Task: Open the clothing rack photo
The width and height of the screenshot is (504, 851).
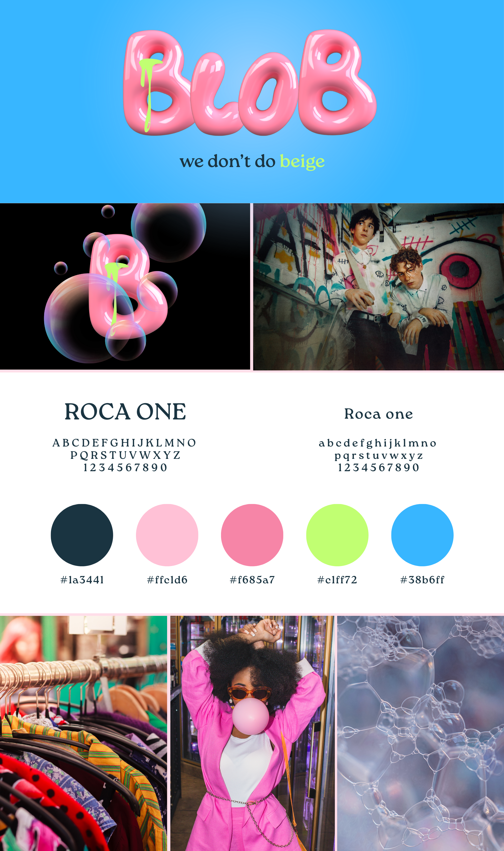Action: tap(83, 733)
